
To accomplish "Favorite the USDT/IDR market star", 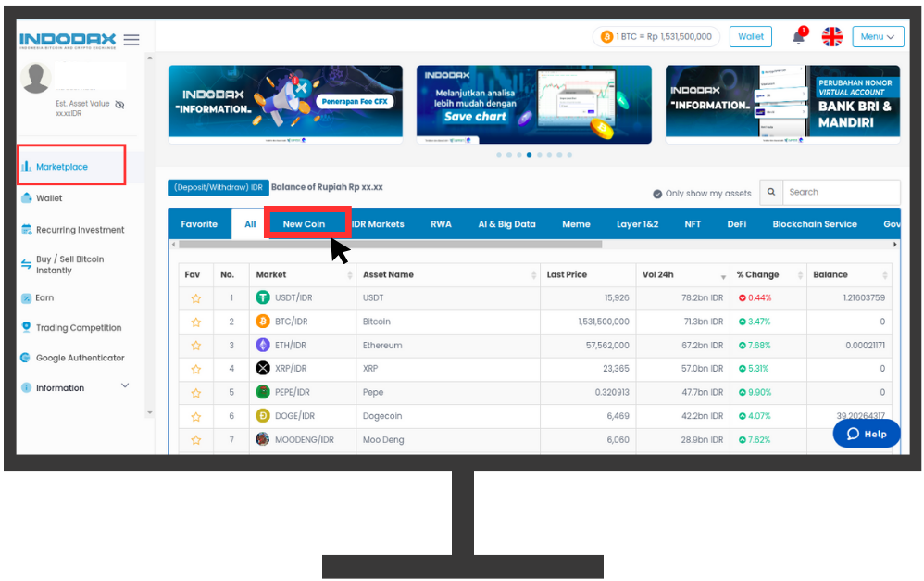I will pos(196,298).
